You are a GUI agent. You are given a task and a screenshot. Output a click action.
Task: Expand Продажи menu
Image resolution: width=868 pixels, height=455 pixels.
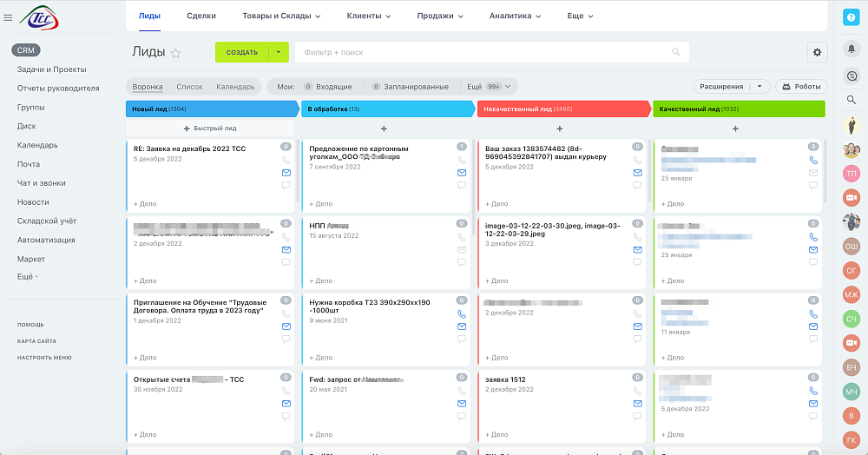(440, 16)
